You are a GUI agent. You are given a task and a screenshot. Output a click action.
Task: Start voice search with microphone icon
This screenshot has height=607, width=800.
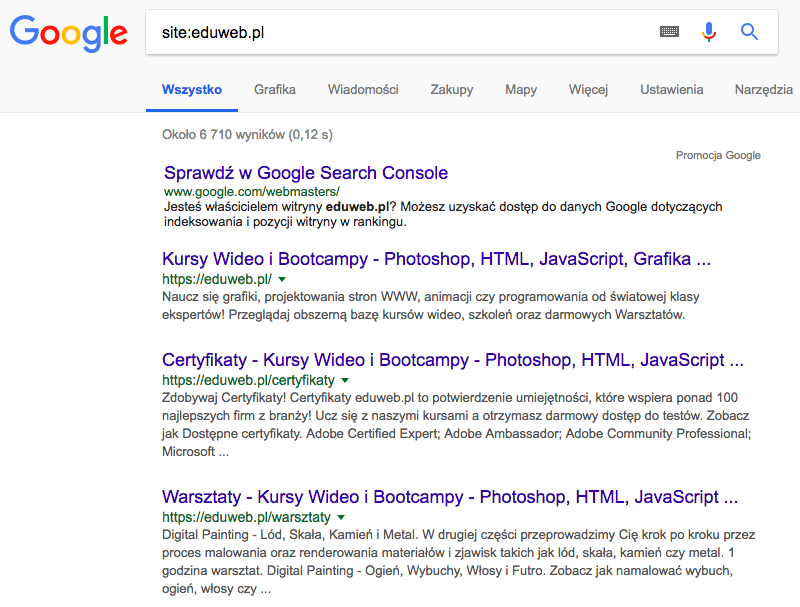point(709,32)
